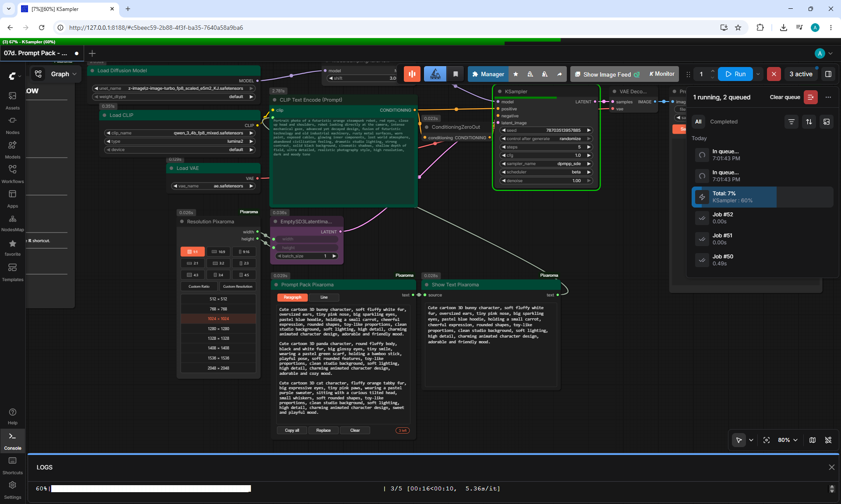This screenshot has height=504, width=841.
Task: Open the K Monitor button
Action: click(x=661, y=74)
